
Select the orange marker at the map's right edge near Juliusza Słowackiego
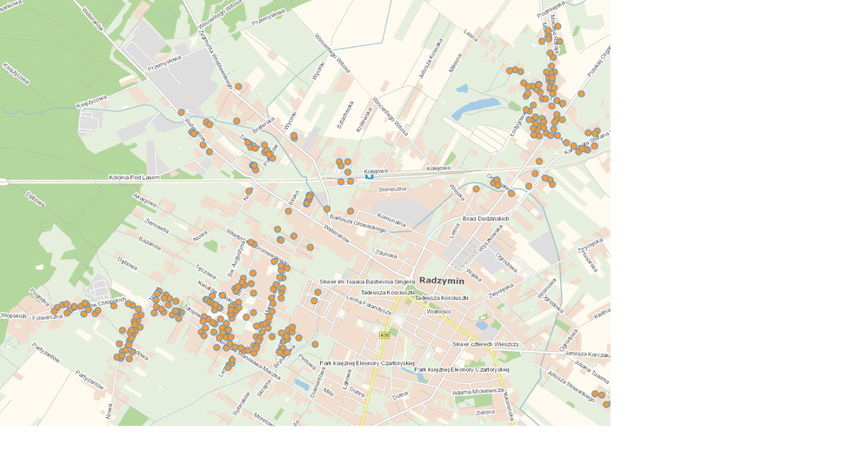click(x=606, y=404)
